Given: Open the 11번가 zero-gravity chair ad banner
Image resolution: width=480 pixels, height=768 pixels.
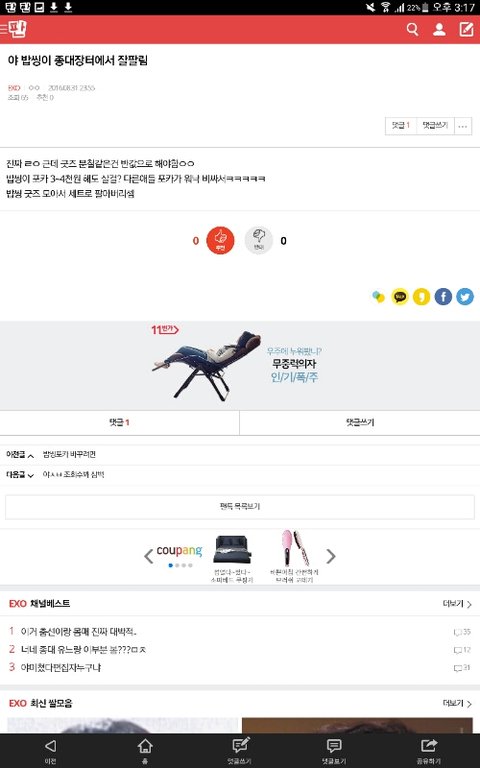Looking at the screenshot, I should [x=240, y=365].
